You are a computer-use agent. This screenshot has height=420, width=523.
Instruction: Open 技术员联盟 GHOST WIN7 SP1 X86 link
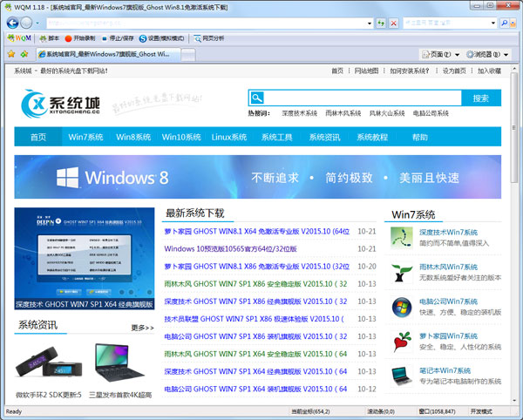click(254, 319)
